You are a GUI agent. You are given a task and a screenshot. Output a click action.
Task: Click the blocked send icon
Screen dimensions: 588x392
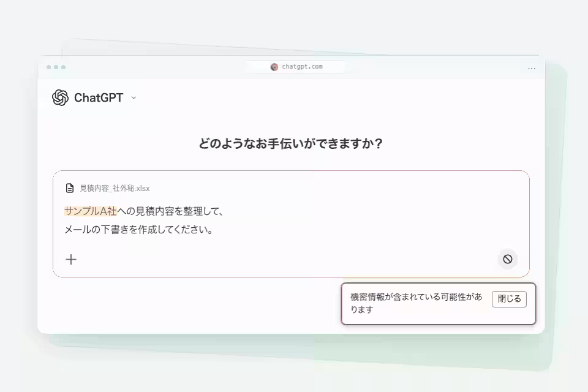coord(507,259)
